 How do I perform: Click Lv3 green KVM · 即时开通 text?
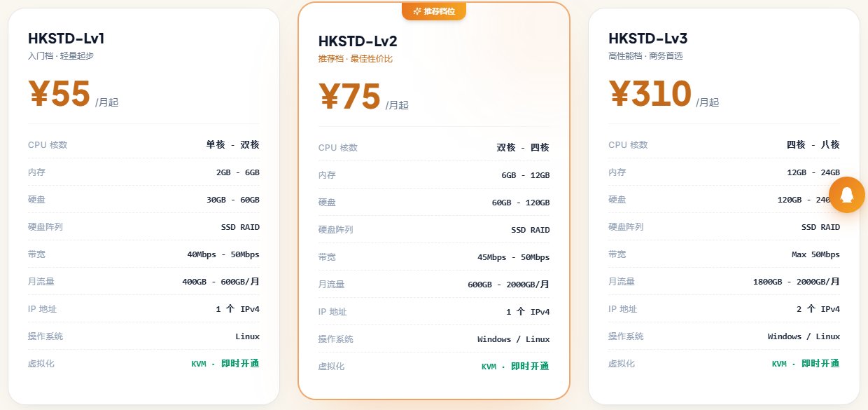point(806,364)
